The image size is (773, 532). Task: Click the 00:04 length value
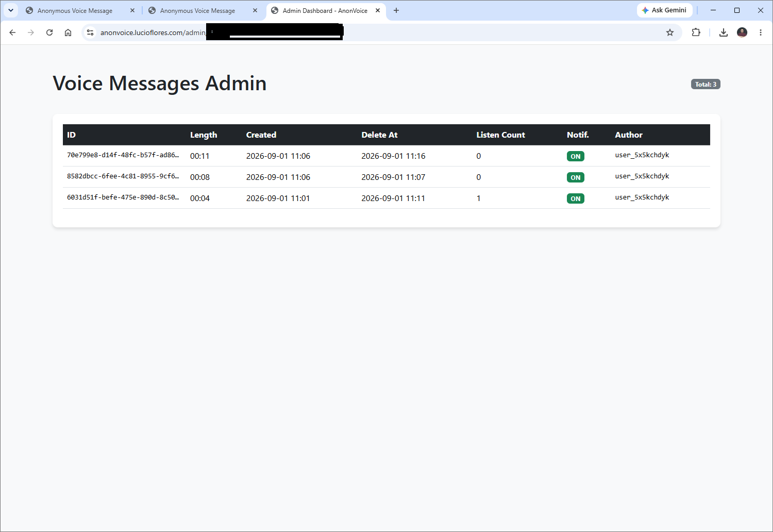point(200,198)
